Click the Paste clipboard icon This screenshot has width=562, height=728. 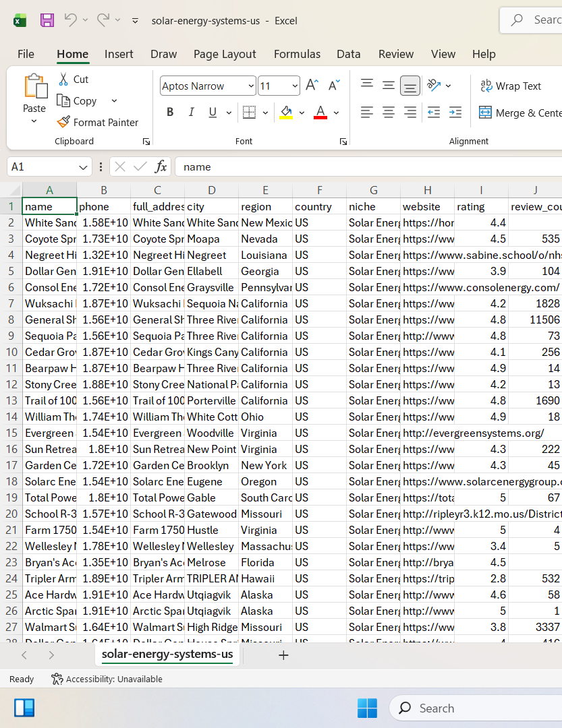point(35,86)
